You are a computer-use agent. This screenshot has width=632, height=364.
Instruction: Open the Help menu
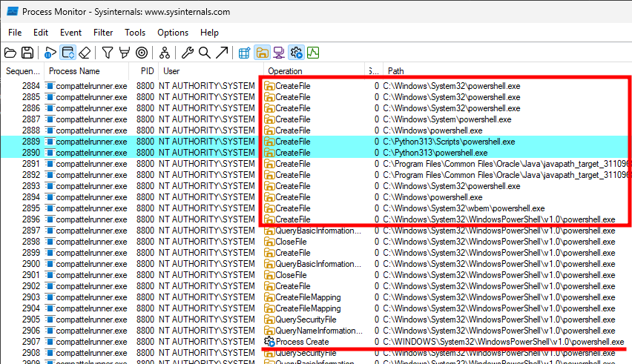coord(210,33)
